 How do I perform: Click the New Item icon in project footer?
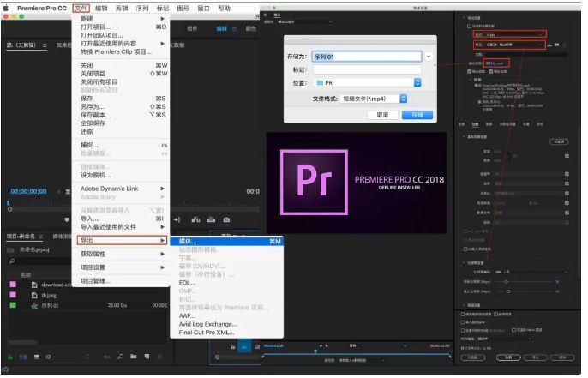[x=147, y=357]
